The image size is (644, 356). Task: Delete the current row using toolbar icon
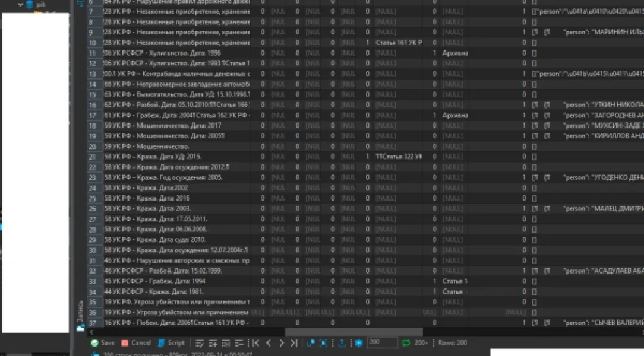tap(239, 343)
